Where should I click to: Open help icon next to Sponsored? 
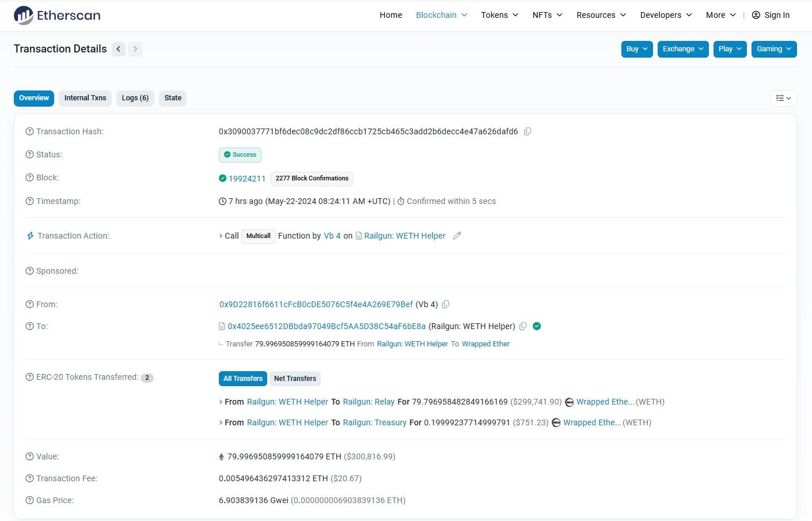[x=30, y=271]
